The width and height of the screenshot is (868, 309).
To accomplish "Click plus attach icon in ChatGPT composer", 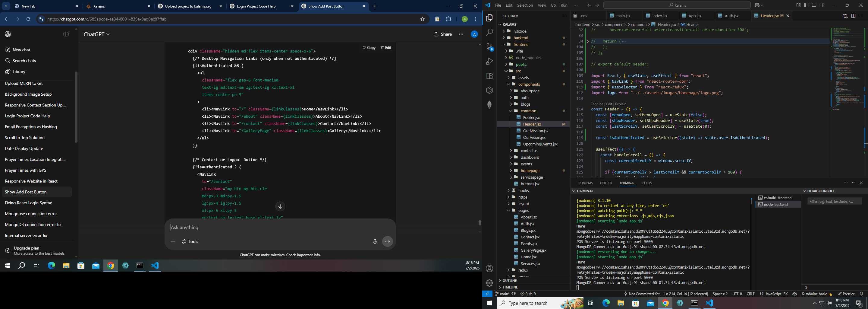I will [x=173, y=241].
